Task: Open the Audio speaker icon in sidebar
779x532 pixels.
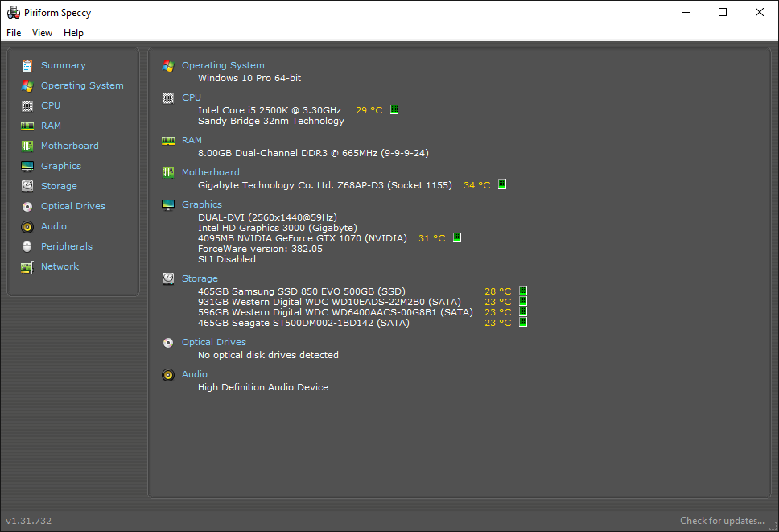Action: click(x=27, y=227)
